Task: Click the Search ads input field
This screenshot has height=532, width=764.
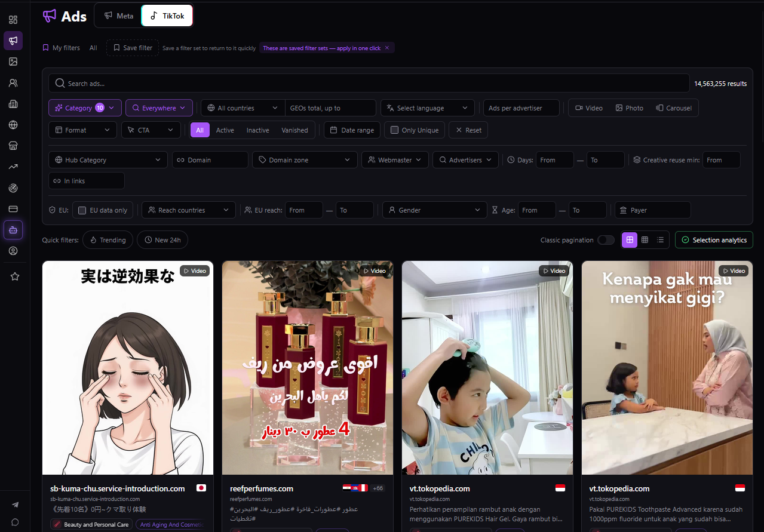Action: tap(369, 84)
